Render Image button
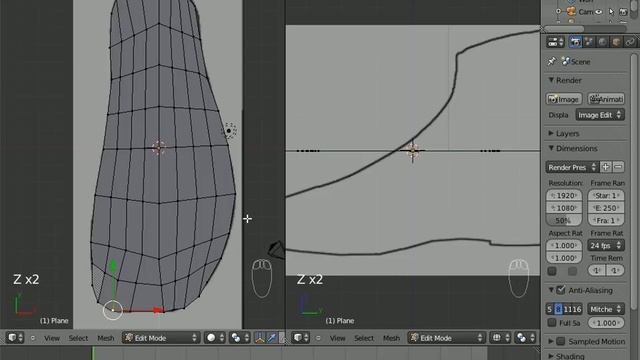This screenshot has height=360, width=640. [564, 99]
